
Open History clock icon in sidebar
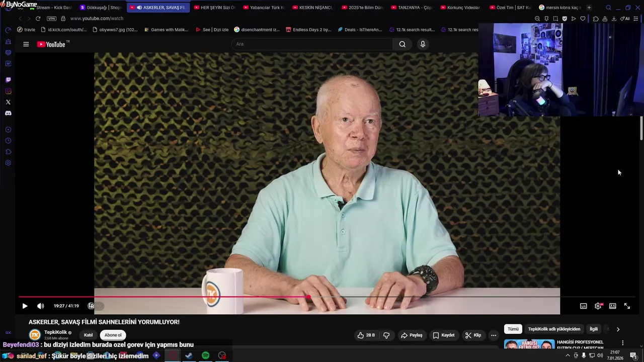coord(8,141)
